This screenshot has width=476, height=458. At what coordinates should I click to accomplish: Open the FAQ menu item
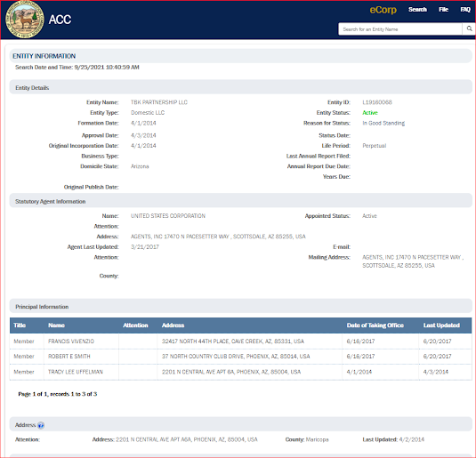pos(465,10)
